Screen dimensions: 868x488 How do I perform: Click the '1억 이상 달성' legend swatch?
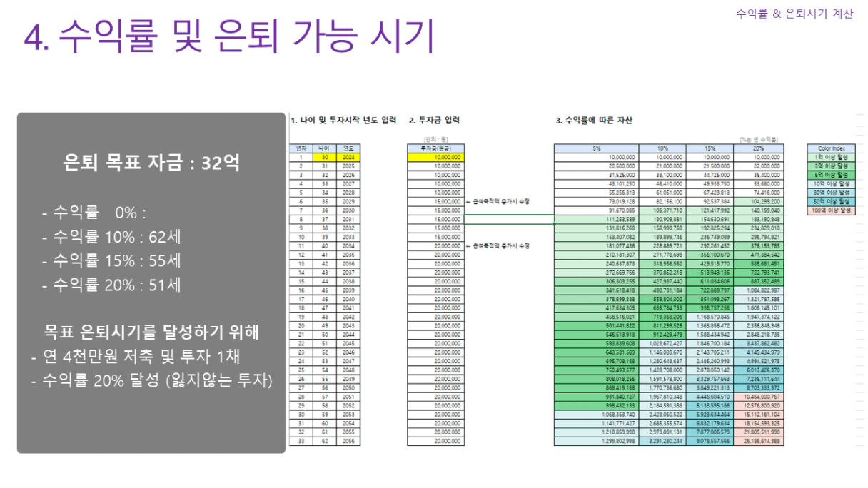pyautogui.click(x=831, y=156)
